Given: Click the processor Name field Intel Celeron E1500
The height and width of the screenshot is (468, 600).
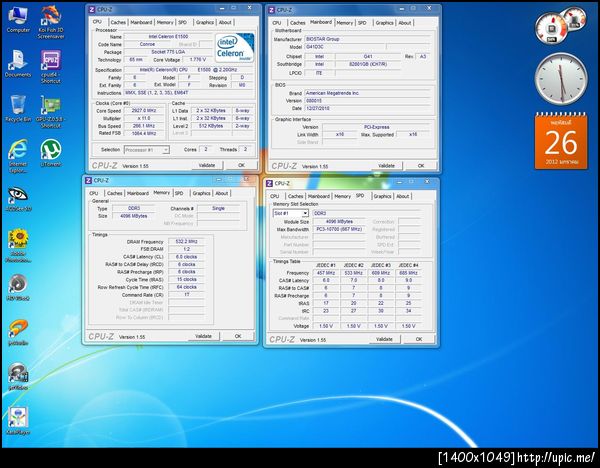Looking at the screenshot, I should 168,37.
